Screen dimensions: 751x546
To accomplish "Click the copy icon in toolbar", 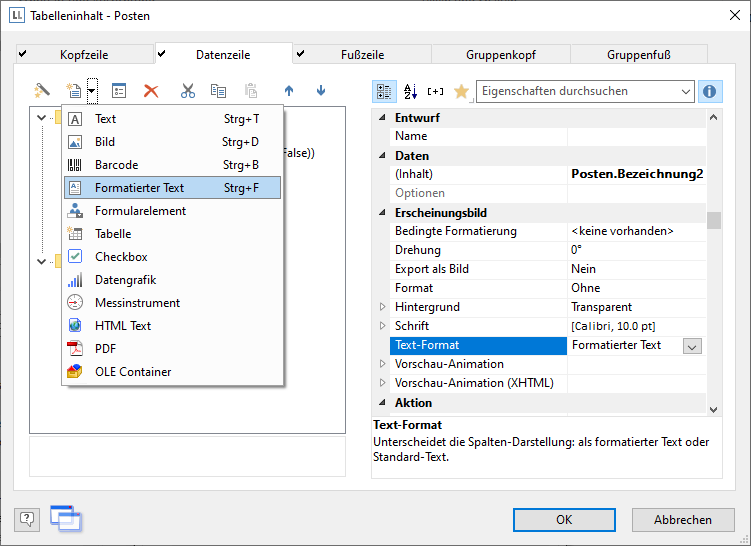I will pos(218,91).
